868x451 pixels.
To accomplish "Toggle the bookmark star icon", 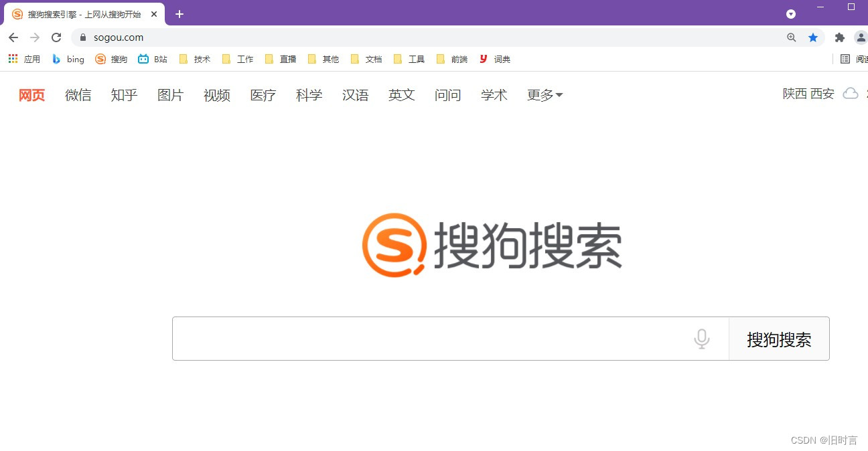I will pyautogui.click(x=813, y=37).
